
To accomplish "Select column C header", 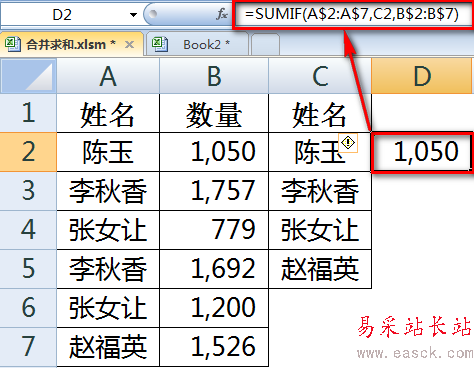I will point(320,76).
